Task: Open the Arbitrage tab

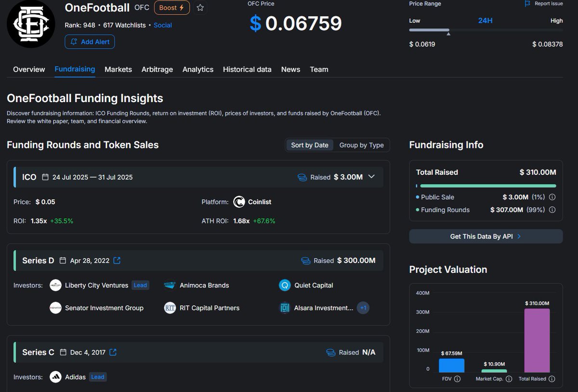Action: tap(157, 69)
